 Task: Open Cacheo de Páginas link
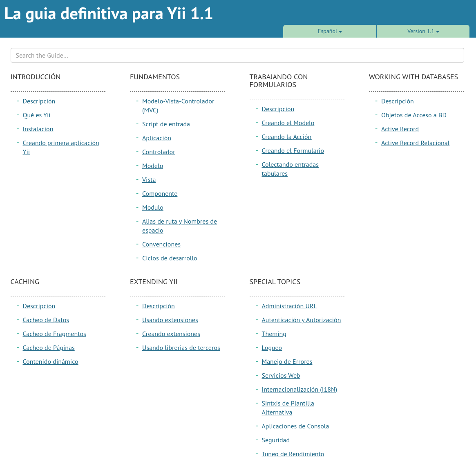point(49,348)
